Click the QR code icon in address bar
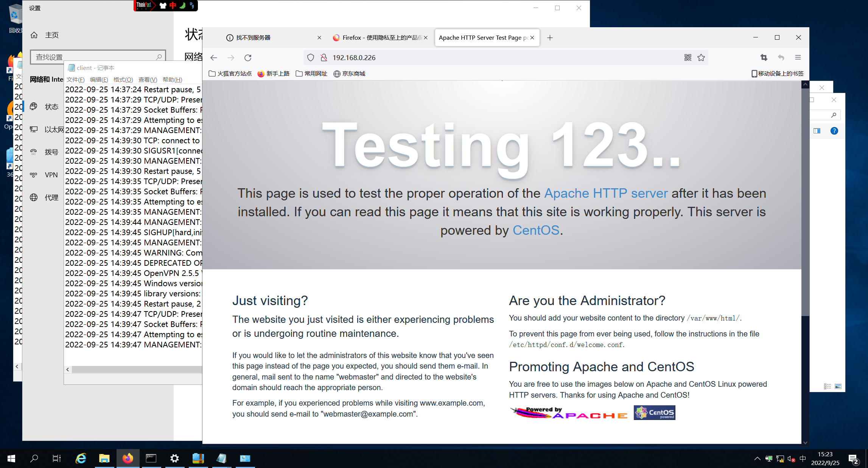 [688, 57]
